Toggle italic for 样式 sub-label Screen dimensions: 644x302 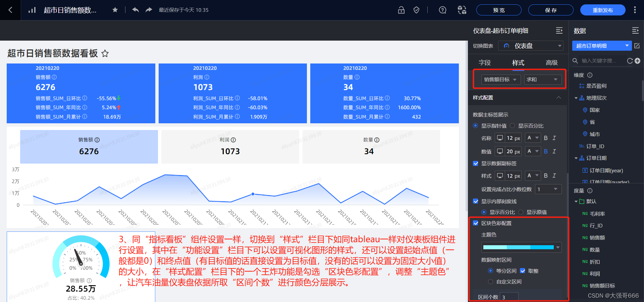point(554,176)
